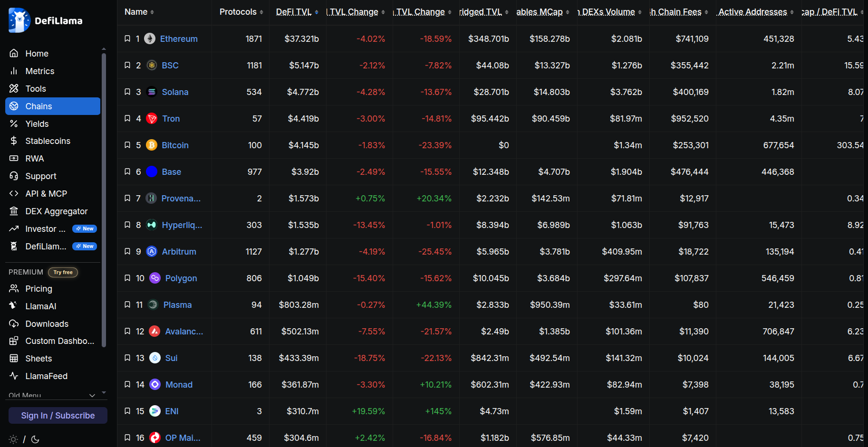Click the LlamaFeed activity icon
The image size is (868, 447).
tap(14, 376)
